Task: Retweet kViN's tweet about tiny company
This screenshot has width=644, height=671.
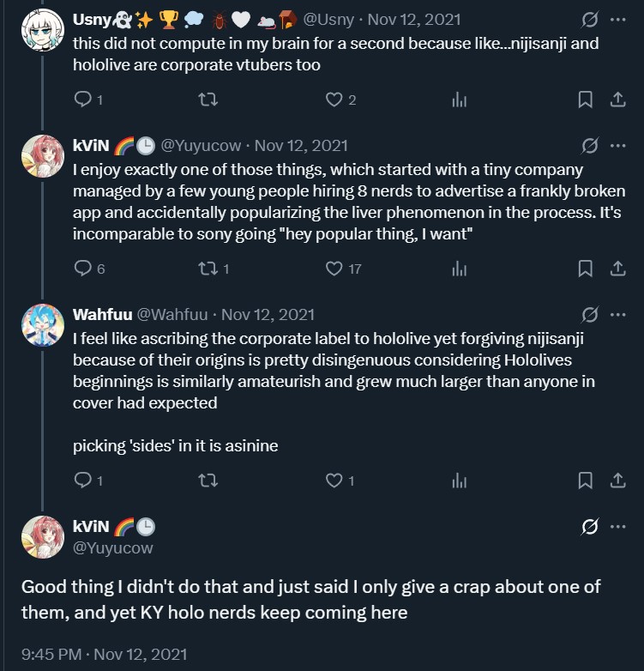Action: point(208,269)
